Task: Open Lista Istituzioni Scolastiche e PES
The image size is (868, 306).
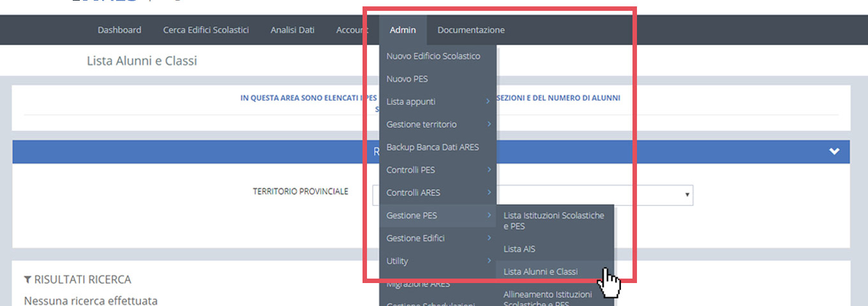Action: [x=555, y=221]
